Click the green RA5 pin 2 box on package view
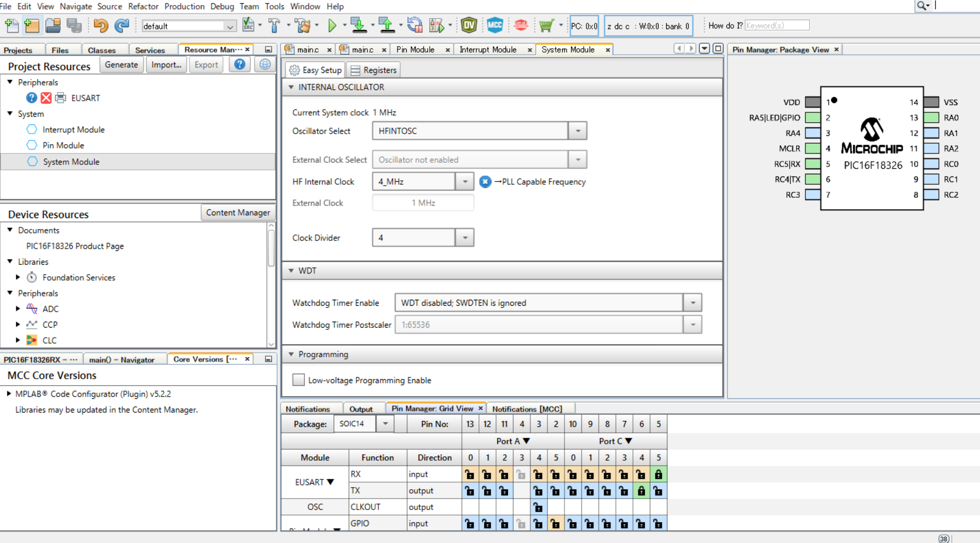Image resolution: width=980 pixels, height=543 pixels. pyautogui.click(x=812, y=118)
